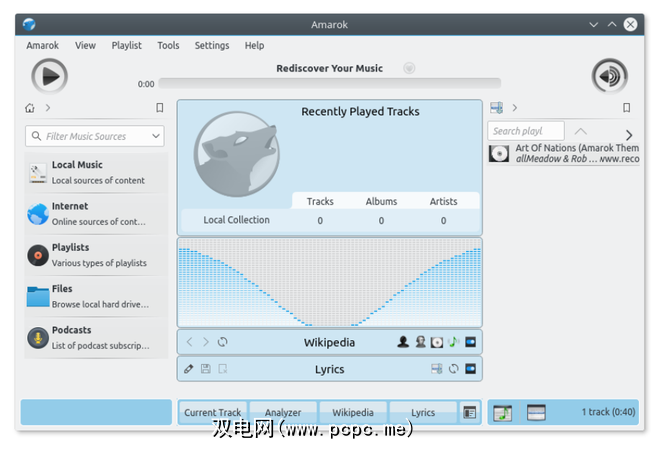Screen dimensions: 670x452
Task: Click the Tracks column header
Action: 320,202
